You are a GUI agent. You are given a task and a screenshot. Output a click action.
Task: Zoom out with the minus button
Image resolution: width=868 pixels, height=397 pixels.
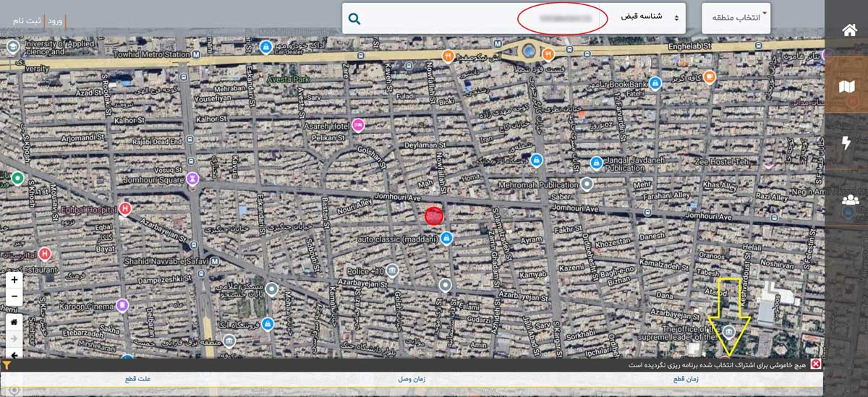pyautogui.click(x=14, y=296)
